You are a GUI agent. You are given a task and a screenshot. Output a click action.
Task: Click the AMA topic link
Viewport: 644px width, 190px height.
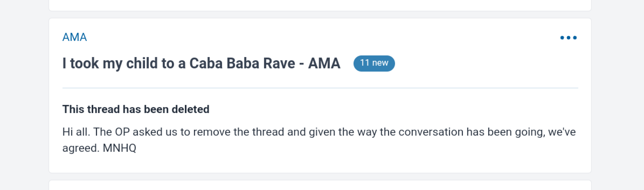75,37
